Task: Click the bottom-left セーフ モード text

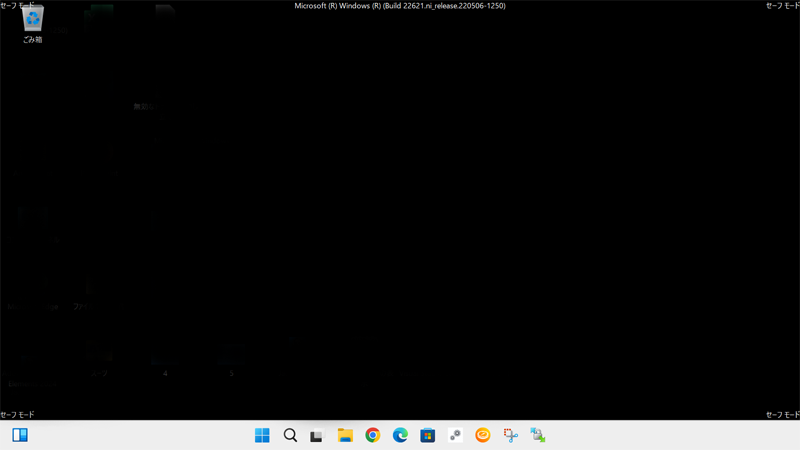Action: pos(17,414)
